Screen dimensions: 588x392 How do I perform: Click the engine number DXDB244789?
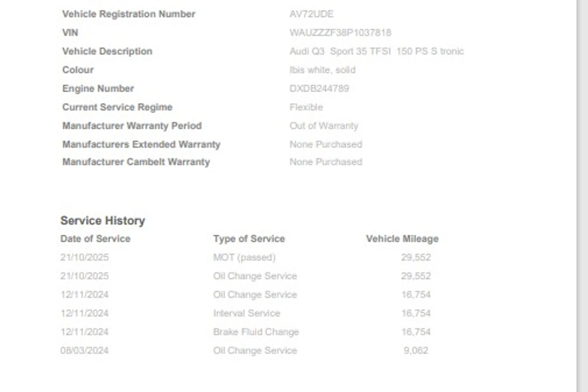click(319, 89)
